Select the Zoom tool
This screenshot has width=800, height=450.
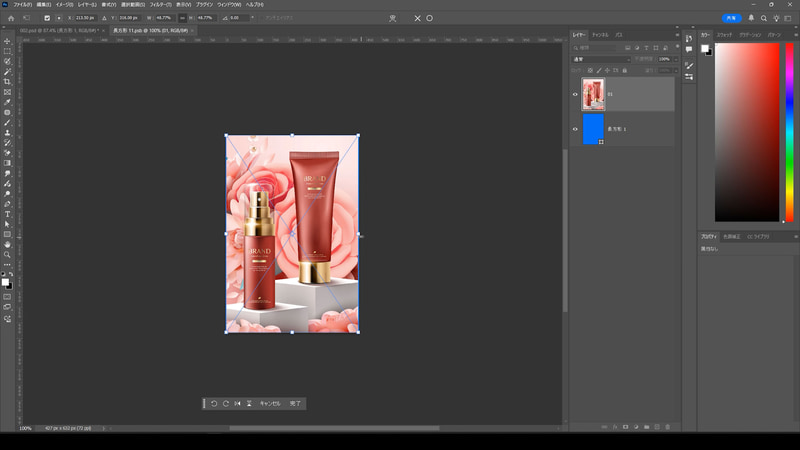pos(7,255)
